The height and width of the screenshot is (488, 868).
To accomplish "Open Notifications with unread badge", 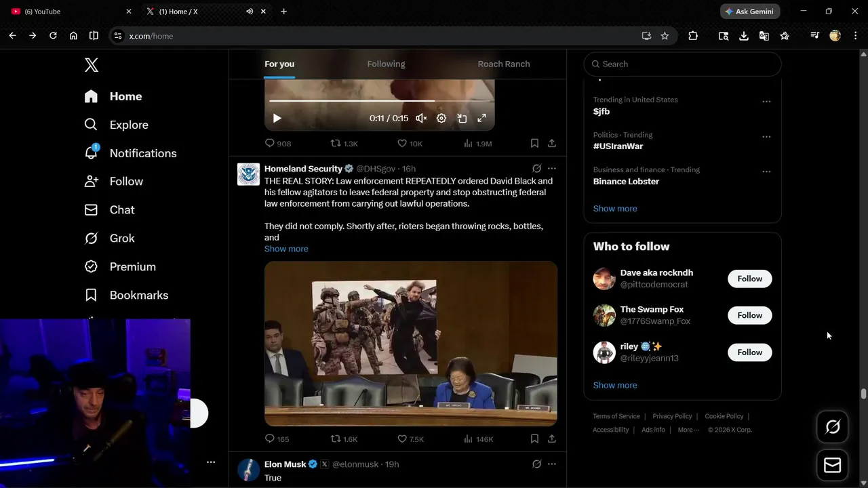I will click(130, 153).
